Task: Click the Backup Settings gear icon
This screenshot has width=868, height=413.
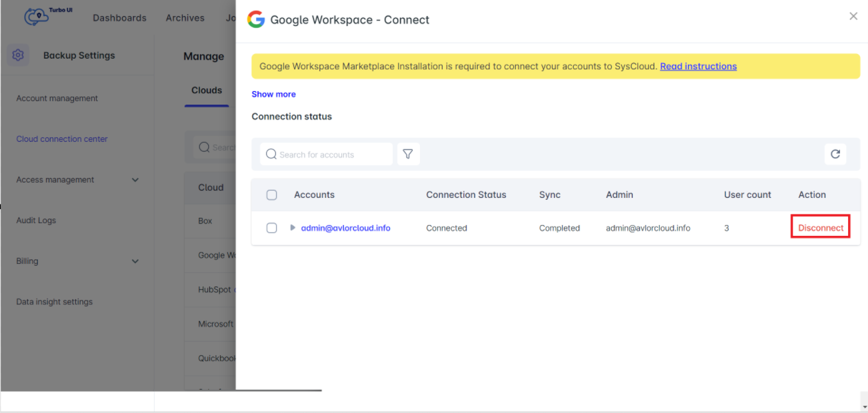Action: (x=18, y=55)
